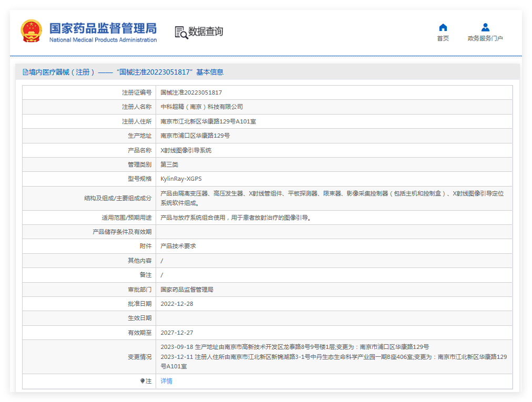Select 中科超精（南京）科技有限公司 value

click(201, 107)
